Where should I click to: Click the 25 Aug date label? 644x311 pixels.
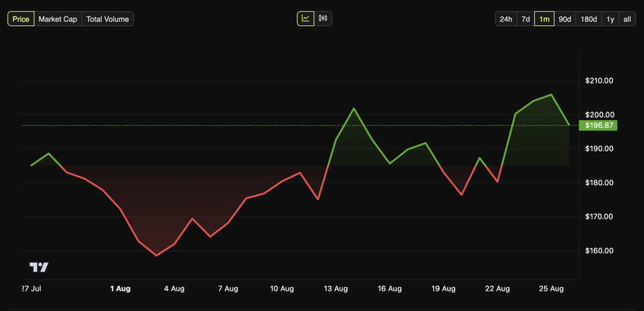(551, 289)
